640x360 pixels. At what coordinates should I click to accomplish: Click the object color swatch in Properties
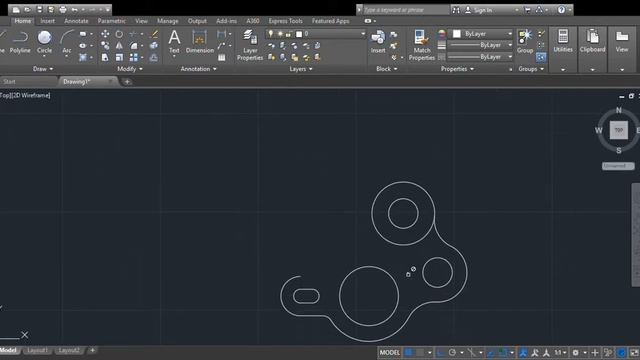456,33
